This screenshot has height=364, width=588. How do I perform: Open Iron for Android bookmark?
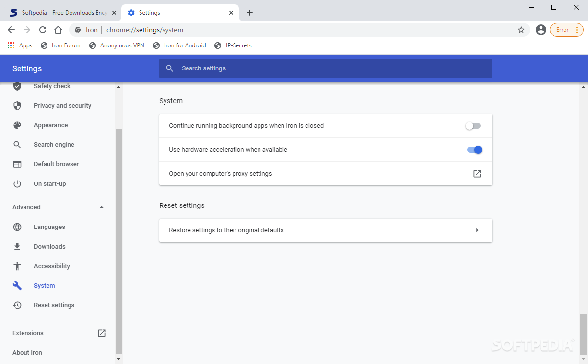point(179,45)
